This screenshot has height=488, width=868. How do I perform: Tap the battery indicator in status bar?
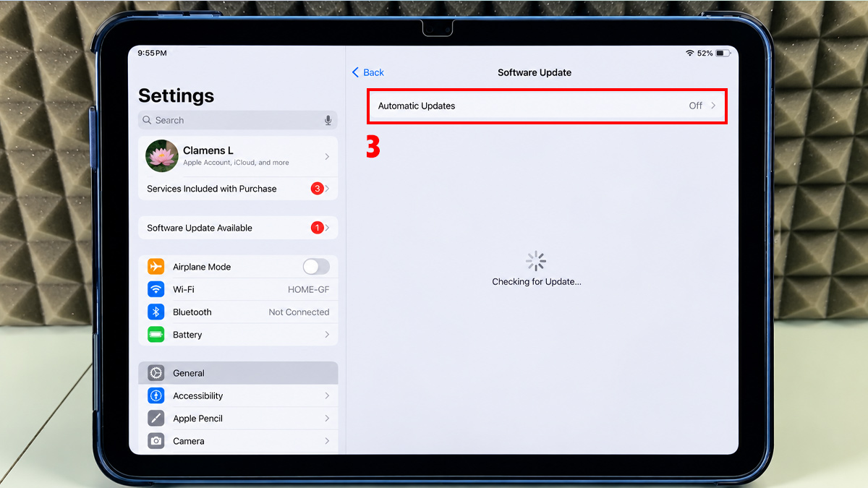pyautogui.click(x=723, y=53)
